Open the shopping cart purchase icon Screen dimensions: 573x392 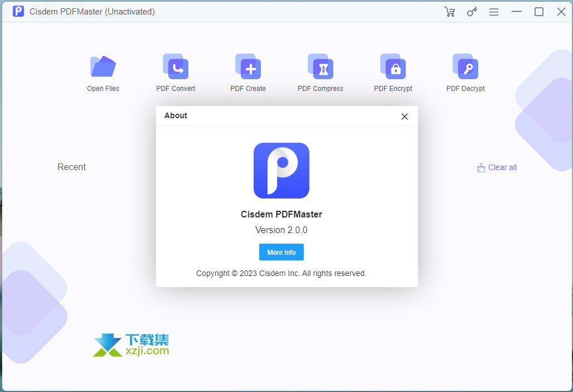click(449, 12)
